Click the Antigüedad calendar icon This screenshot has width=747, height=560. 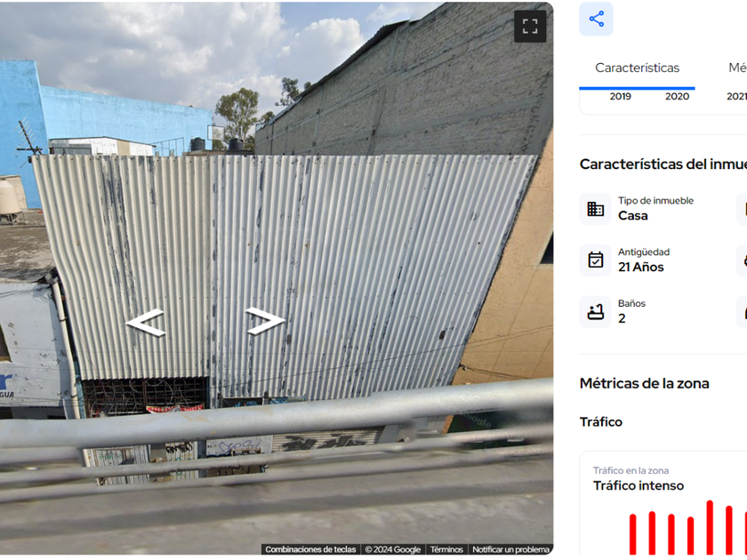pos(595,260)
